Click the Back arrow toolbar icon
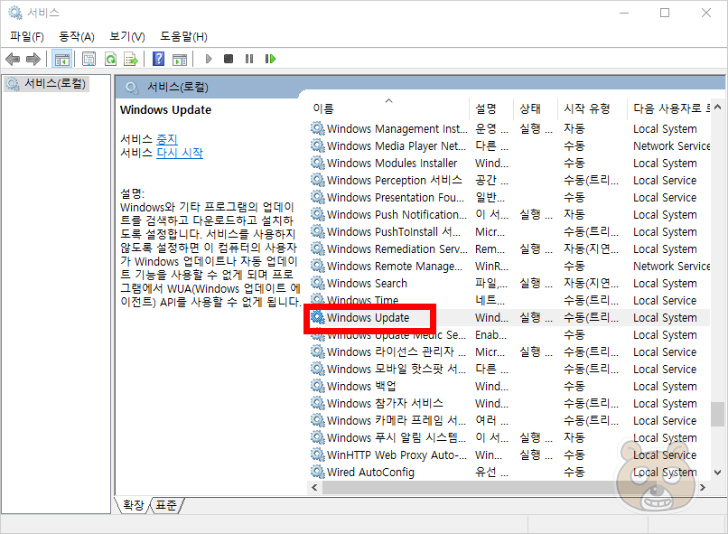The width and height of the screenshot is (728, 534). tap(13, 59)
